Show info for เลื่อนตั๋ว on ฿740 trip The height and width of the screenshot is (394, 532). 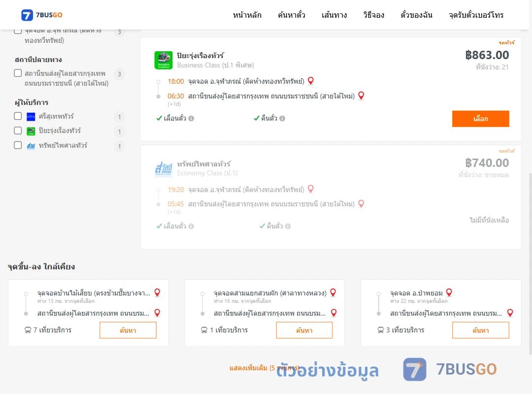pyautogui.click(x=191, y=227)
